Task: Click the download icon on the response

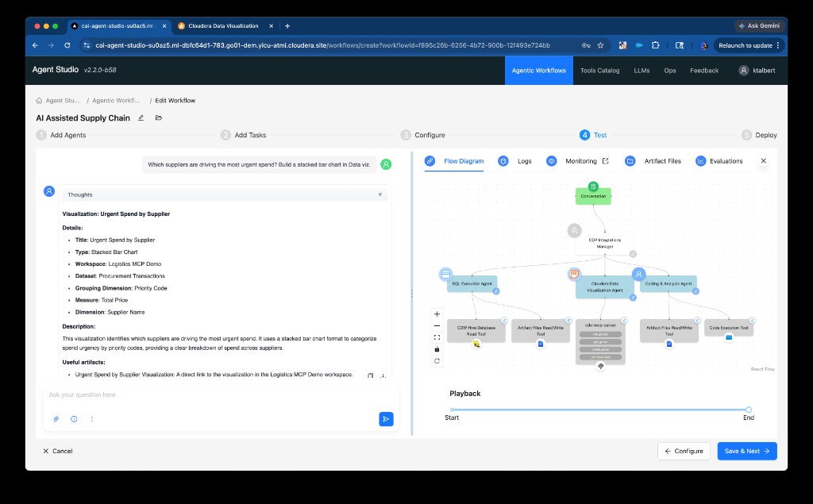Action: pos(383,376)
